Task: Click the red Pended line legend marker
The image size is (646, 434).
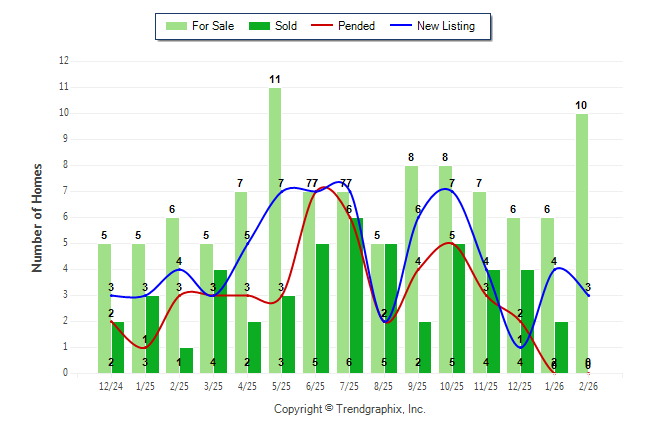Action: click(x=322, y=26)
